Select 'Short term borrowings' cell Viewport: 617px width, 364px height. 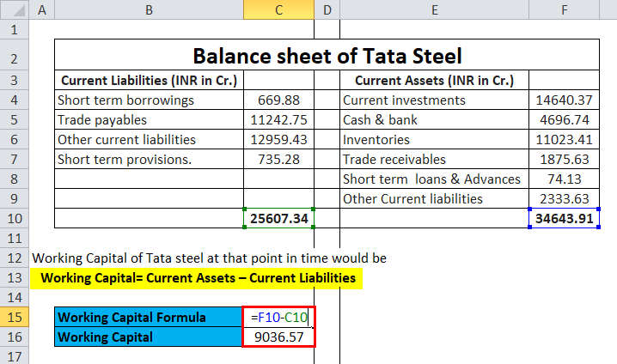[x=150, y=100]
